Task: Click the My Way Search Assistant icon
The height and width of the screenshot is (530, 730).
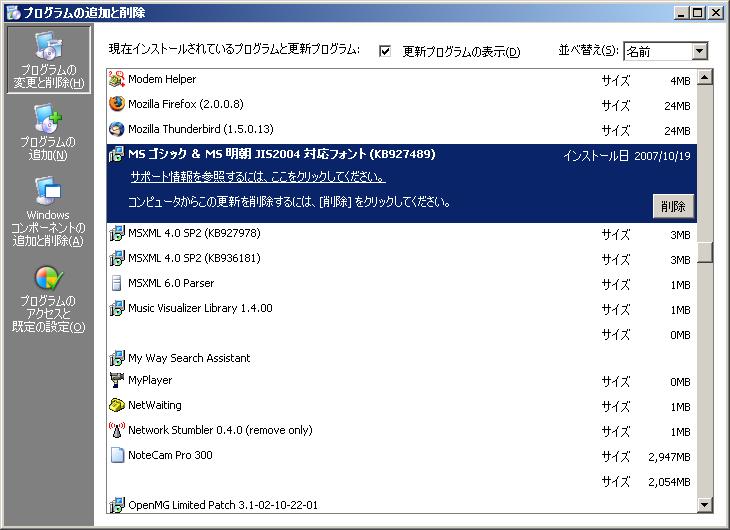Action: 117,358
